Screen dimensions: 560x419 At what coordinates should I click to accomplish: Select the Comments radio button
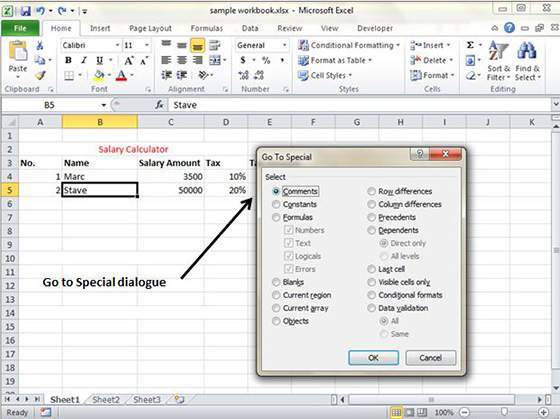tap(276, 191)
